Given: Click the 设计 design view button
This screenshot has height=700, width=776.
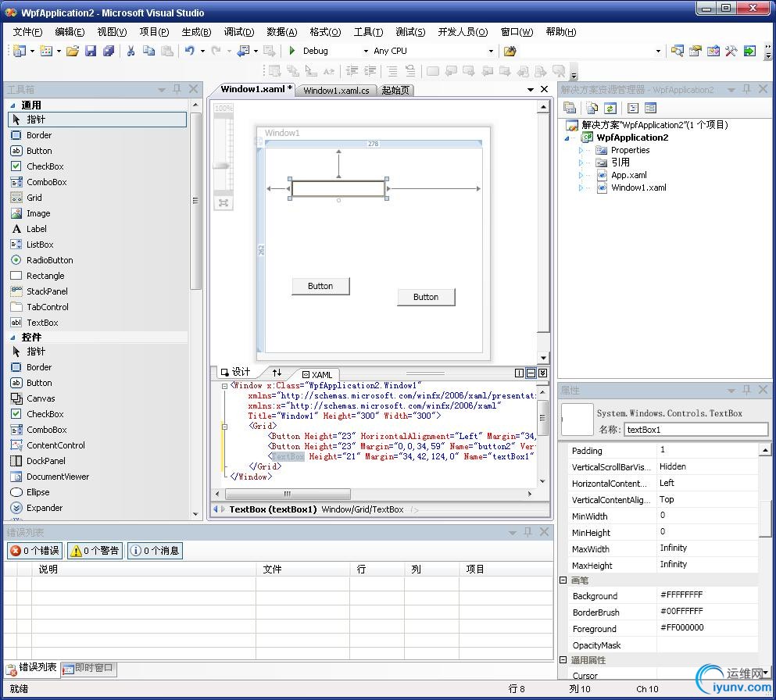Looking at the screenshot, I should coord(236,372).
